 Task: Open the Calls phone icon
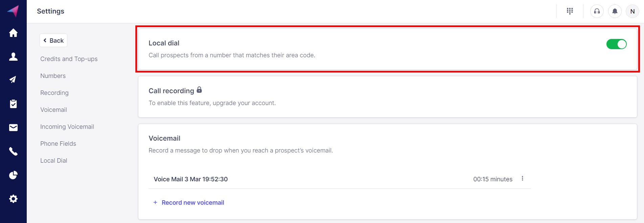(x=13, y=151)
